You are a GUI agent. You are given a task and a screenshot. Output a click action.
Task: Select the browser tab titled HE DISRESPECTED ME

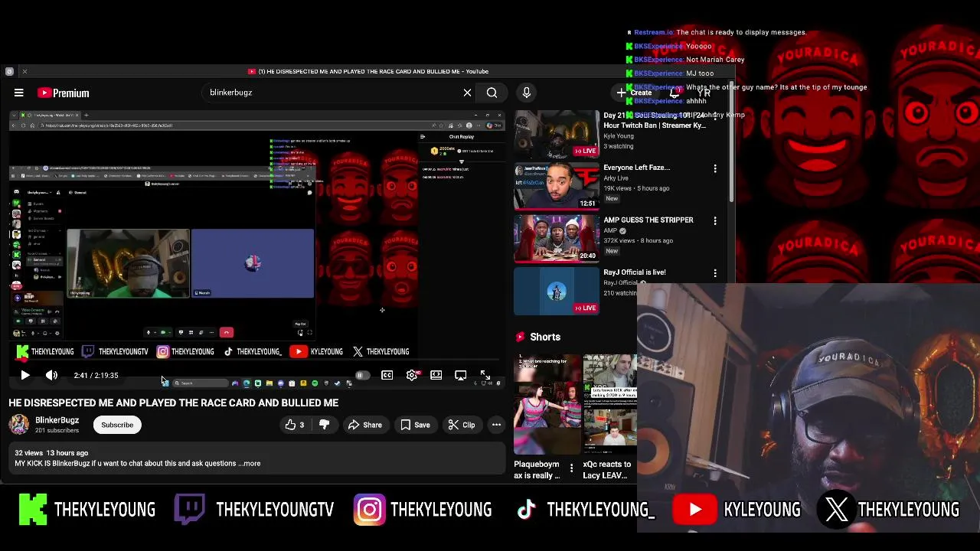click(369, 71)
